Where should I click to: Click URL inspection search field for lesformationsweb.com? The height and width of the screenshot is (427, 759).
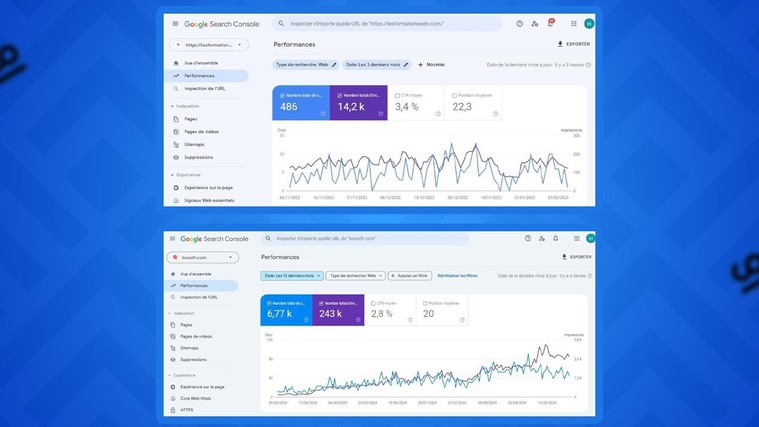387,24
